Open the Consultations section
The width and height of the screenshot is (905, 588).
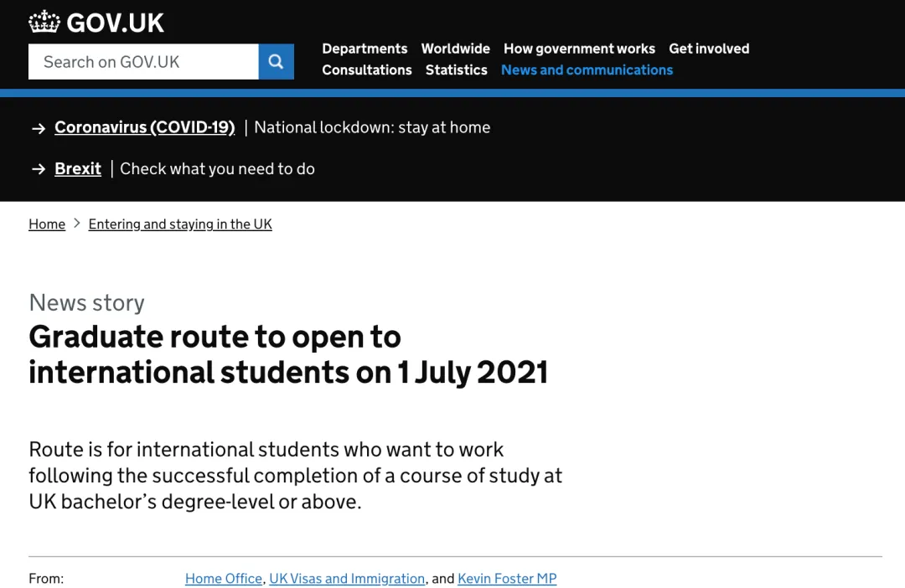[x=367, y=70]
